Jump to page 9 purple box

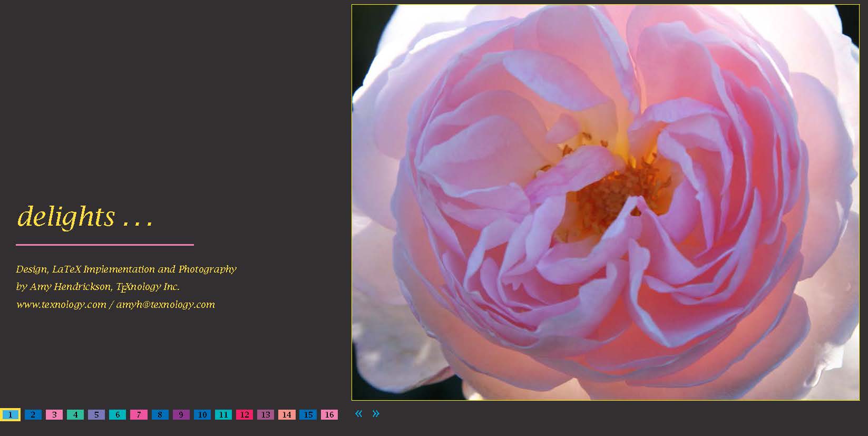coord(181,415)
